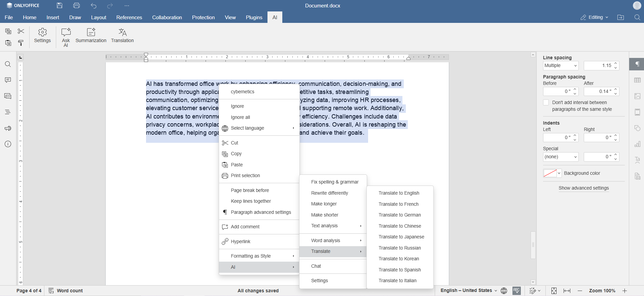Open Chart settings in right sidebar

[637, 144]
